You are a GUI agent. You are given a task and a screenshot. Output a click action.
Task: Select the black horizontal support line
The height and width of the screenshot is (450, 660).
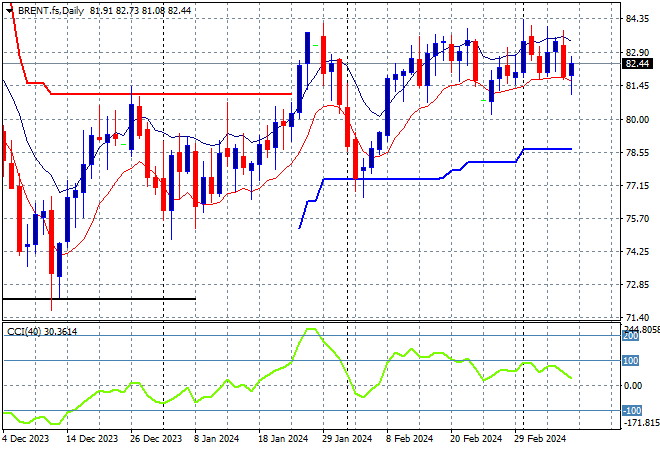click(x=100, y=298)
